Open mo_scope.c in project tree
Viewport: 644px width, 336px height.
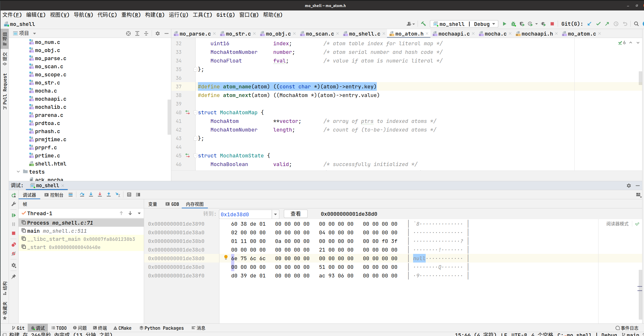point(50,75)
